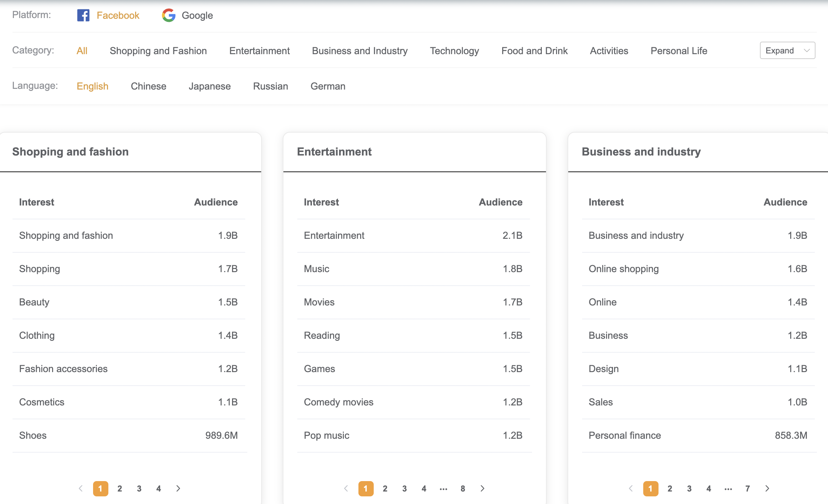Viewport: 828px width, 504px height.
Task: Jump to page 7 of Business and industry
Action: click(748, 488)
